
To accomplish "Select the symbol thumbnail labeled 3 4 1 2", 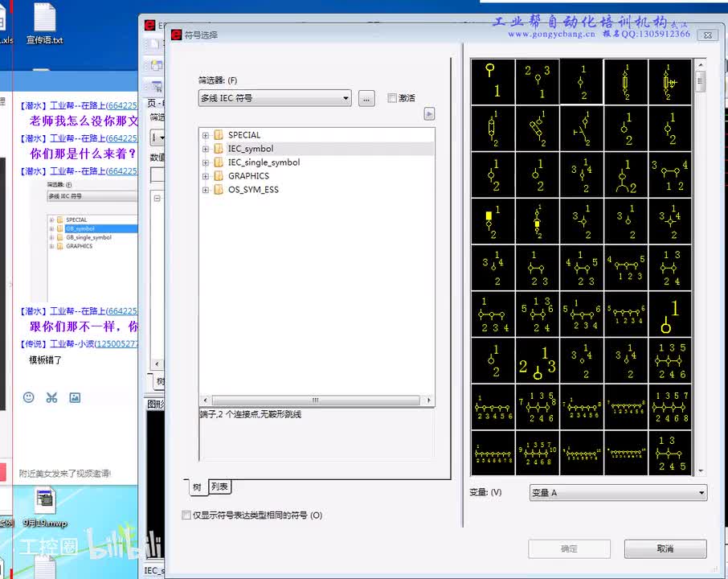I will click(670, 175).
